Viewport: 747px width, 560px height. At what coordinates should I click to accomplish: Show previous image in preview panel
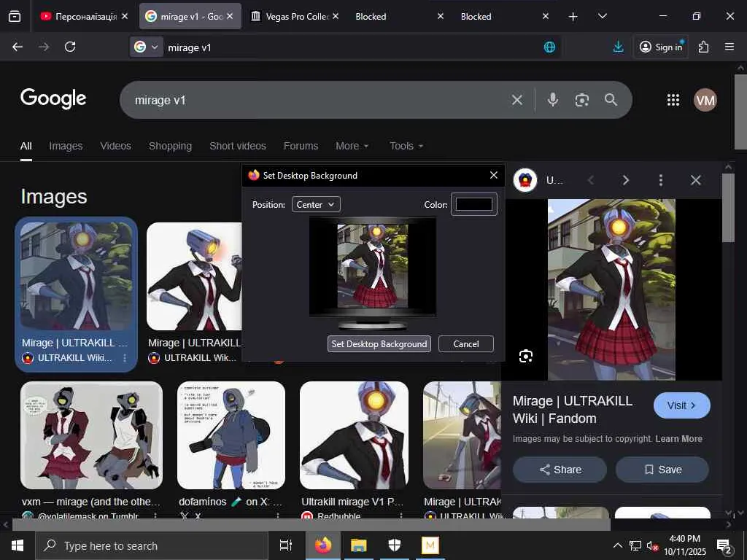pos(591,180)
